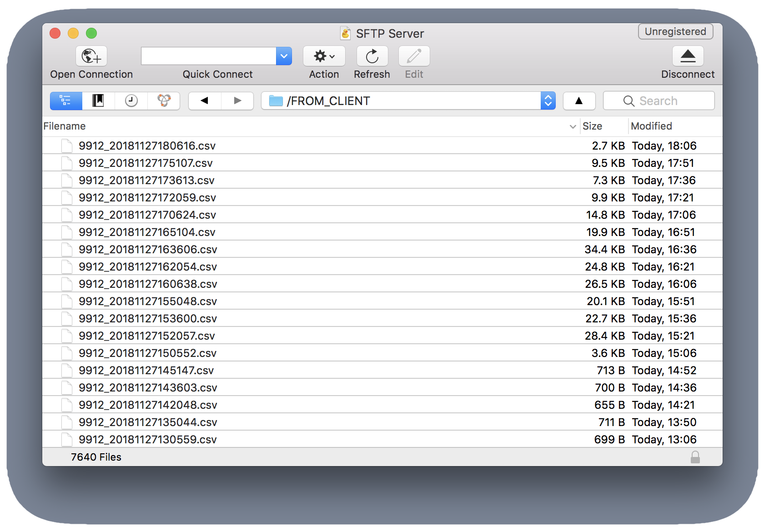Viewport: 769px width, 532px height.
Task: Click the Today, 18:06 modified cell
Action: [664, 146]
